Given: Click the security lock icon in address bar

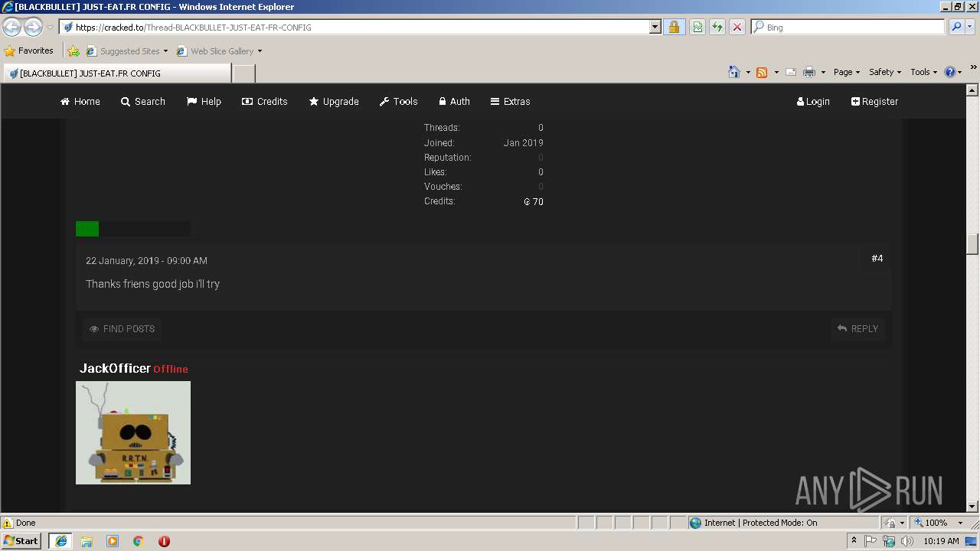Looking at the screenshot, I should coord(674,27).
